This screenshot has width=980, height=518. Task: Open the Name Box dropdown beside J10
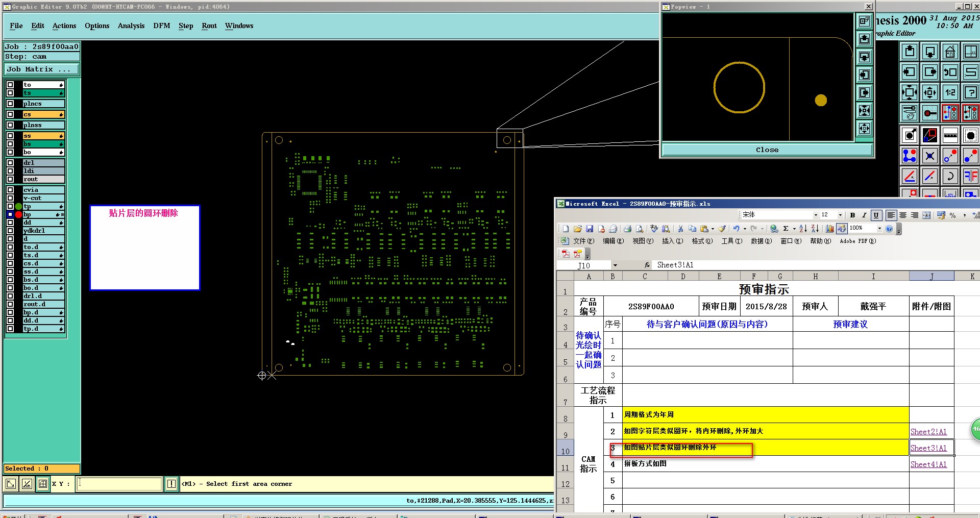tap(615, 265)
